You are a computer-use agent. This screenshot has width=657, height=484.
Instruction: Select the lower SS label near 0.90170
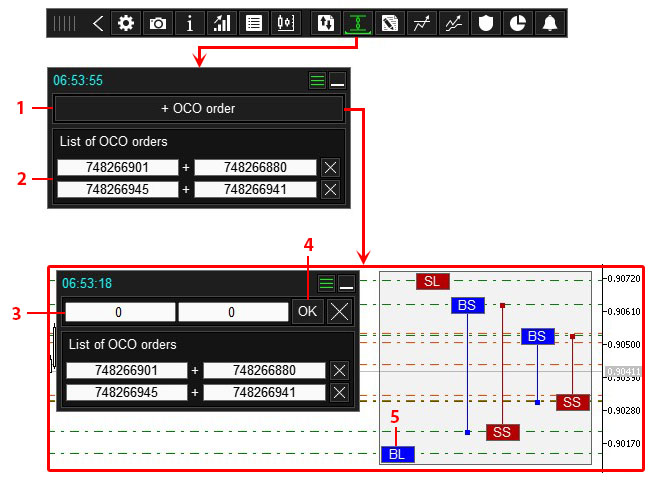(503, 432)
